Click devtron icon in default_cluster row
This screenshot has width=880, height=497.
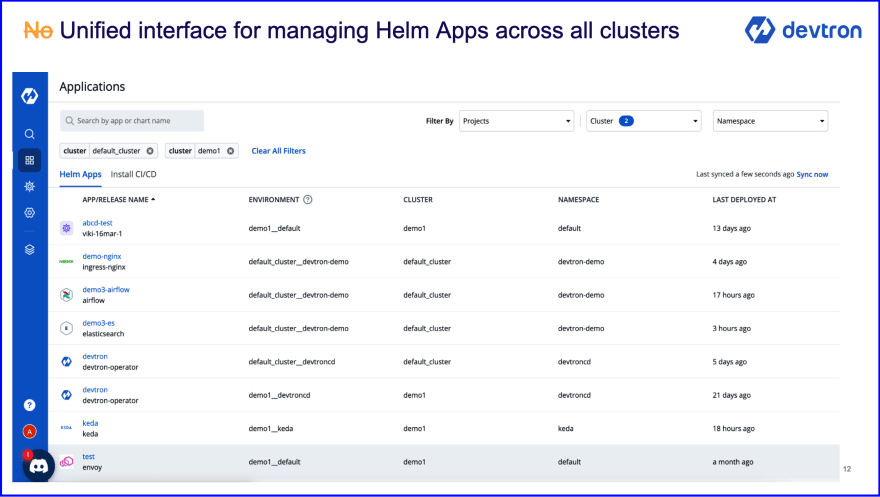tap(66, 362)
